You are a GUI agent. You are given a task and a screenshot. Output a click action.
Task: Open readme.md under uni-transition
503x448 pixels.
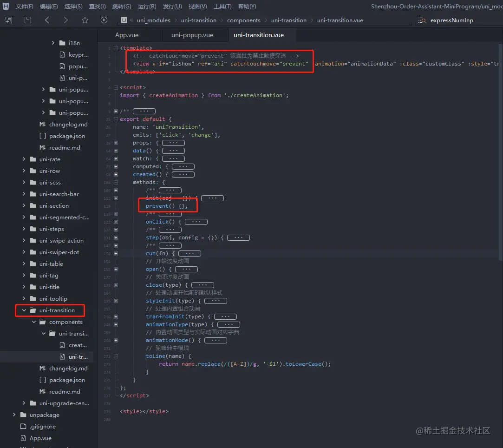point(65,391)
